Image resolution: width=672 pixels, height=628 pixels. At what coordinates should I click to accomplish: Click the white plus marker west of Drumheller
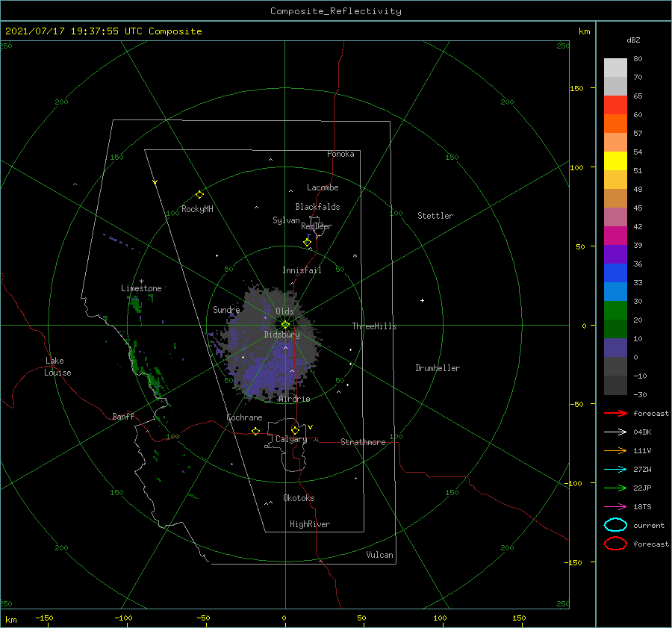point(422,300)
